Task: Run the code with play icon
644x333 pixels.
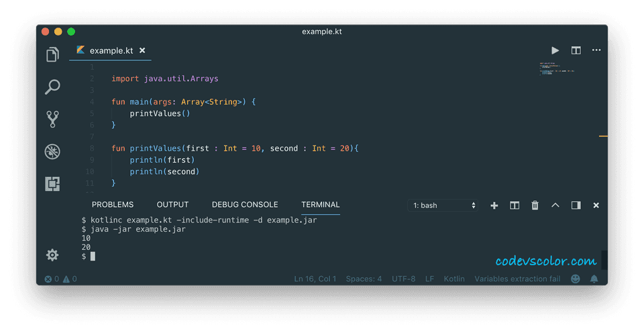Action: click(x=555, y=50)
